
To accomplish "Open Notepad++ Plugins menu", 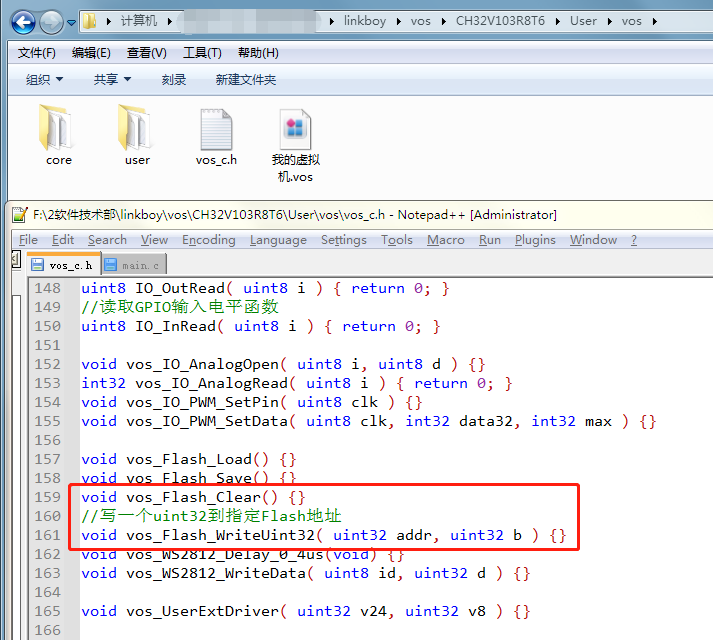I will pos(535,240).
